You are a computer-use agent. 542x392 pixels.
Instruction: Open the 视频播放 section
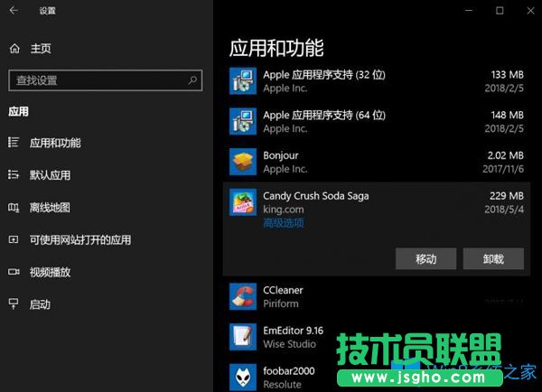coord(50,272)
